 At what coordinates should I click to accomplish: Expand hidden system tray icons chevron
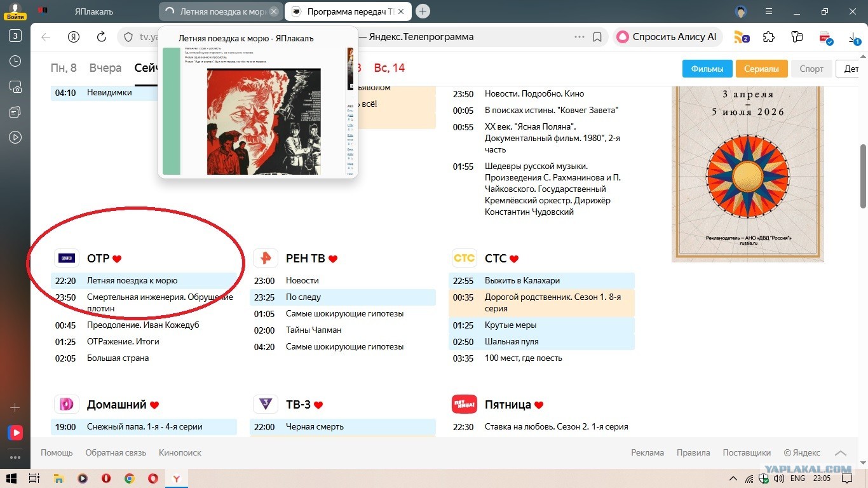(733, 478)
